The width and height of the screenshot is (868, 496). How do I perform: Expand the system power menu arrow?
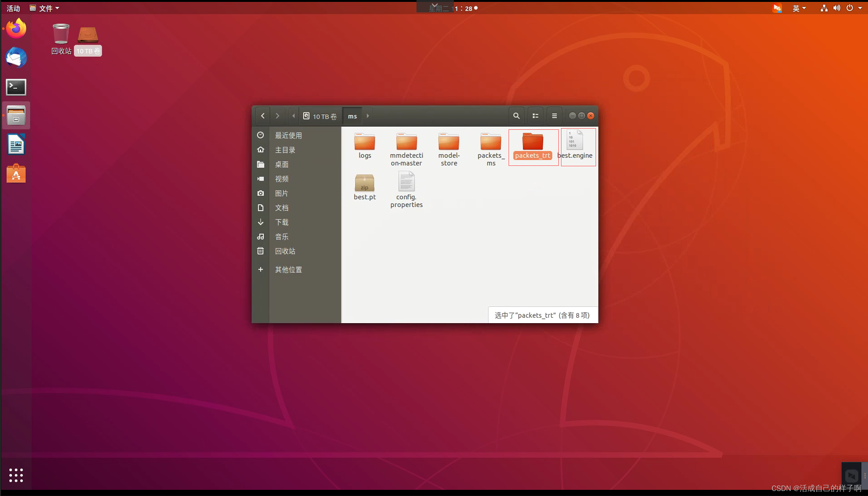860,8
